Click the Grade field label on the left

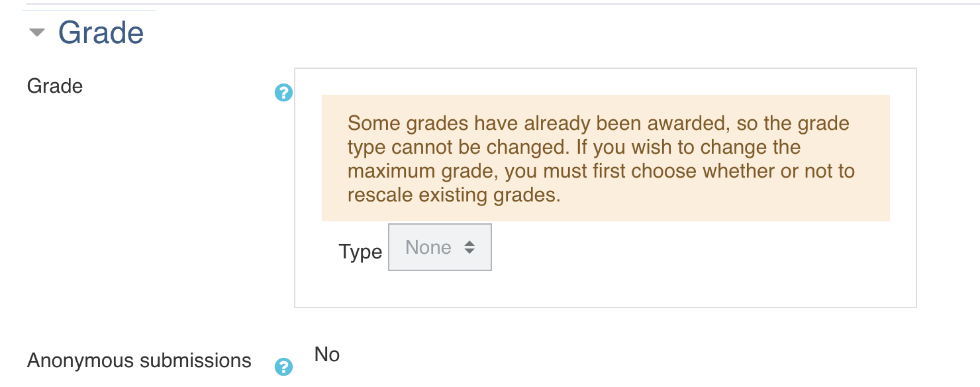tap(55, 86)
